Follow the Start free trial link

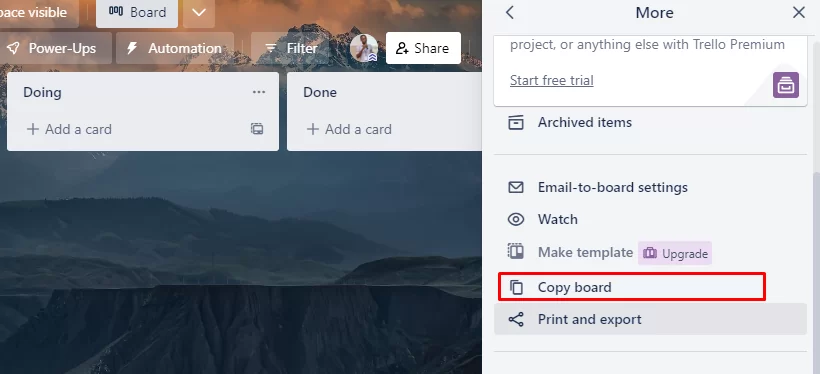tap(552, 81)
